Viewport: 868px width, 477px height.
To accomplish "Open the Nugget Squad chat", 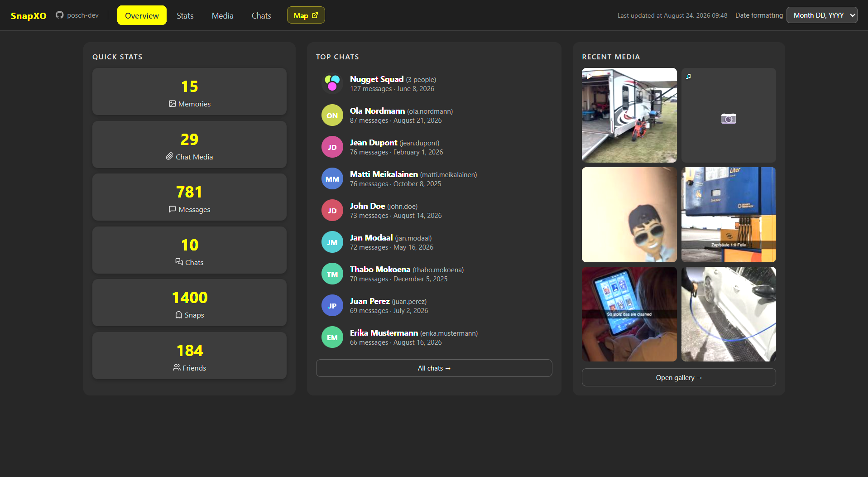I will pyautogui.click(x=434, y=84).
